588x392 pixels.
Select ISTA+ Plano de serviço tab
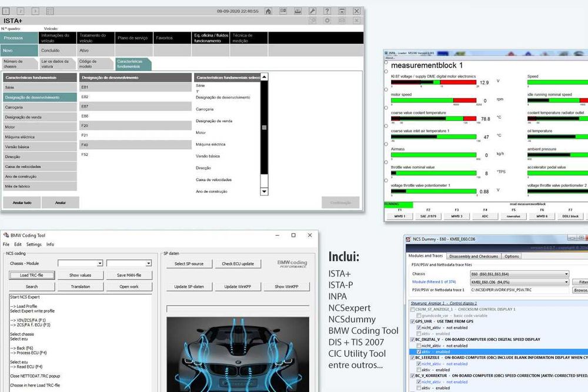[x=134, y=38]
